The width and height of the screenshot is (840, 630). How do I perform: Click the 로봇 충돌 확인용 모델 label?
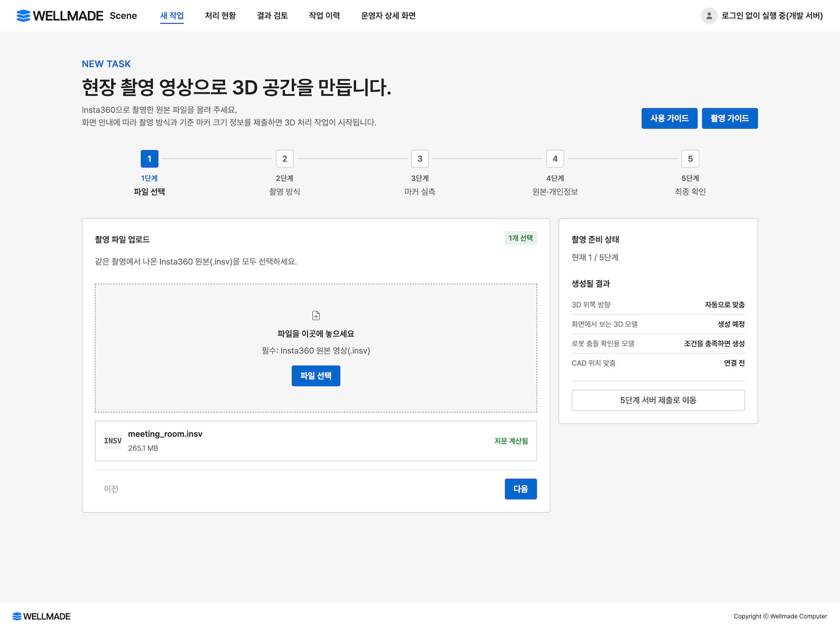point(603,344)
